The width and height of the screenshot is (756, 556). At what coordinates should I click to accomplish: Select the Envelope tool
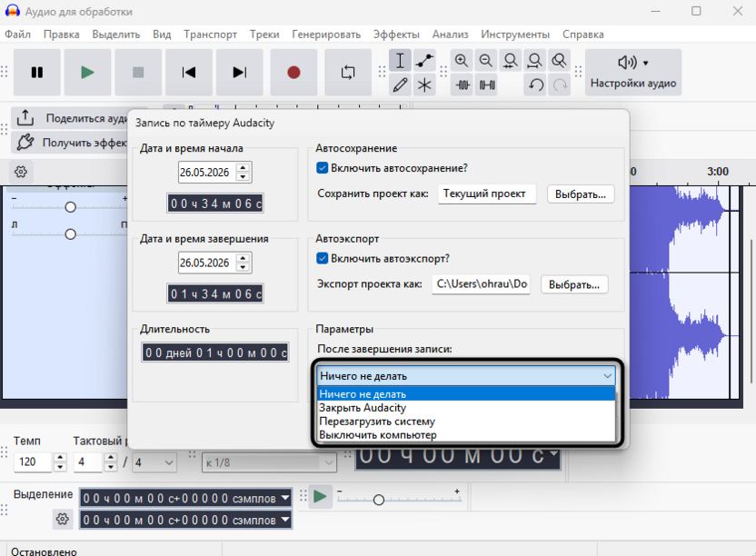pyautogui.click(x=424, y=61)
